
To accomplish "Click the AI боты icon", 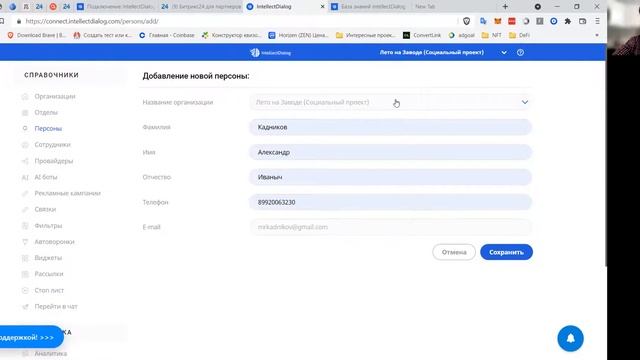I will click(25, 177).
